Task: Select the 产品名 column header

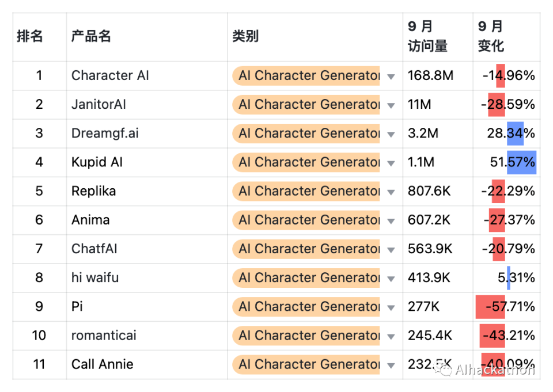Action: pos(91,37)
